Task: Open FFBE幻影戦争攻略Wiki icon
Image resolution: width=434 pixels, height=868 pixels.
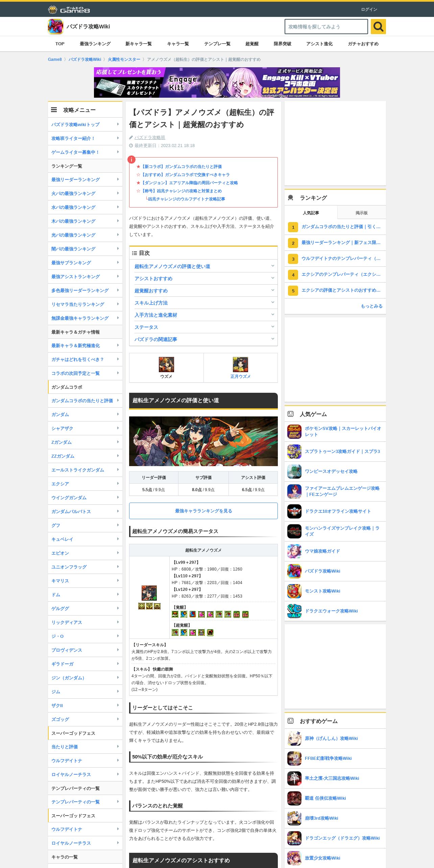Action: tap(294, 758)
